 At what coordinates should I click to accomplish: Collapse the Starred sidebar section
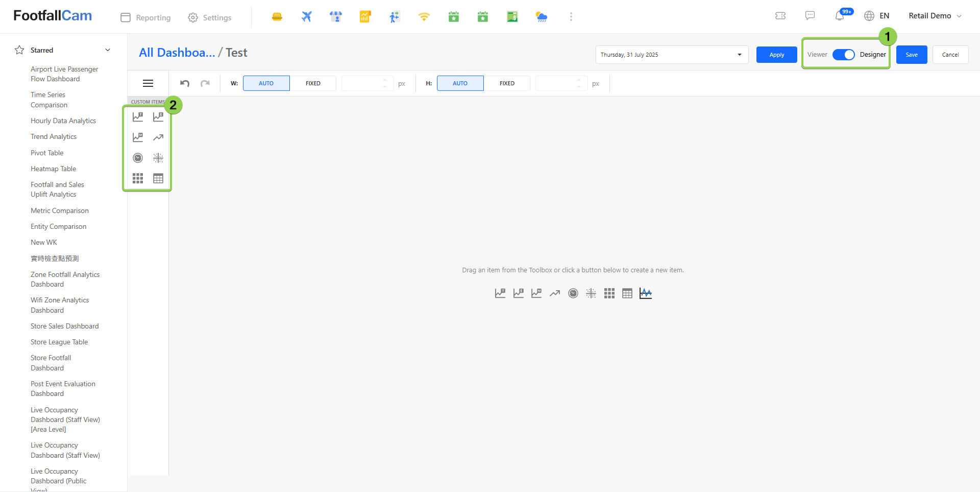point(108,50)
